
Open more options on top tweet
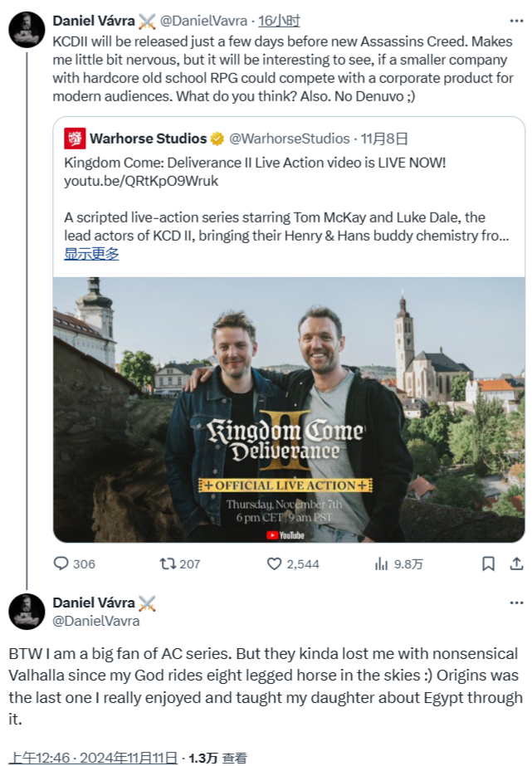coord(516,21)
